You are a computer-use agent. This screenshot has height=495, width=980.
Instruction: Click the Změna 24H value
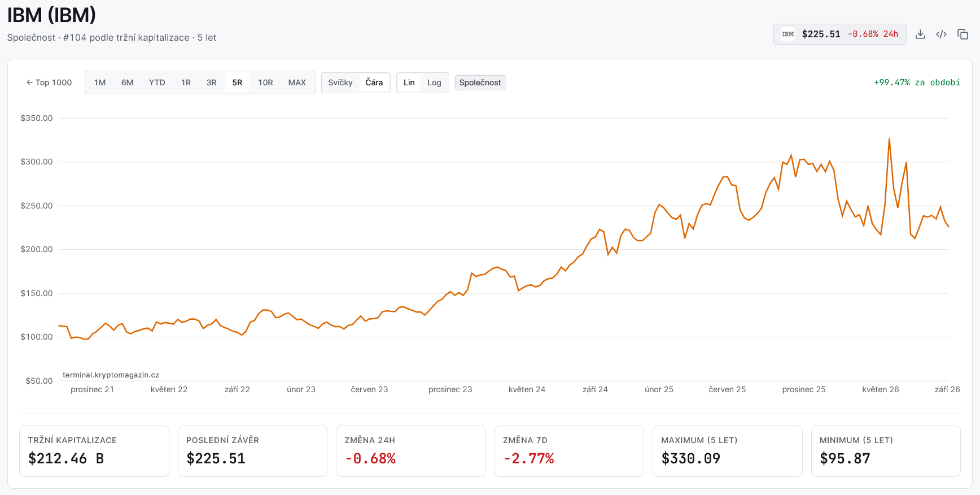coord(370,459)
